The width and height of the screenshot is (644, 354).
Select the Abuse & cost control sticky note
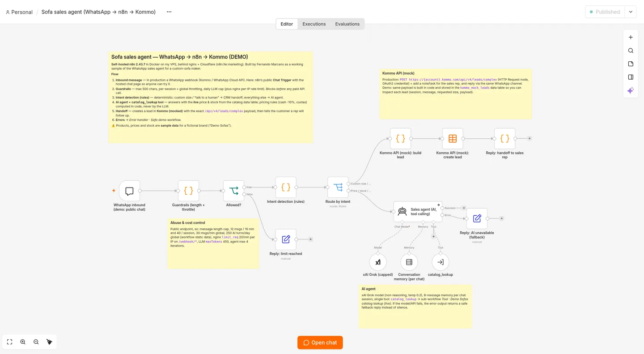click(213, 243)
